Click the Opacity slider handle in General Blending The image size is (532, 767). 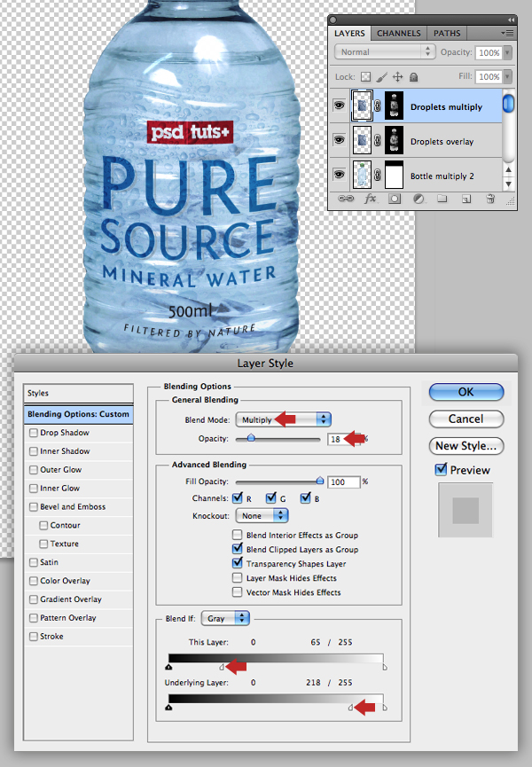coord(251,438)
